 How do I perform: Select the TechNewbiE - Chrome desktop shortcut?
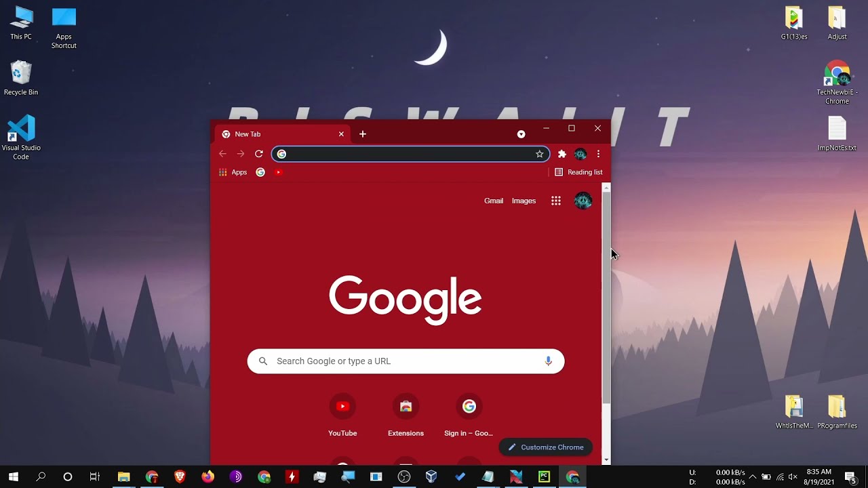[x=837, y=83]
